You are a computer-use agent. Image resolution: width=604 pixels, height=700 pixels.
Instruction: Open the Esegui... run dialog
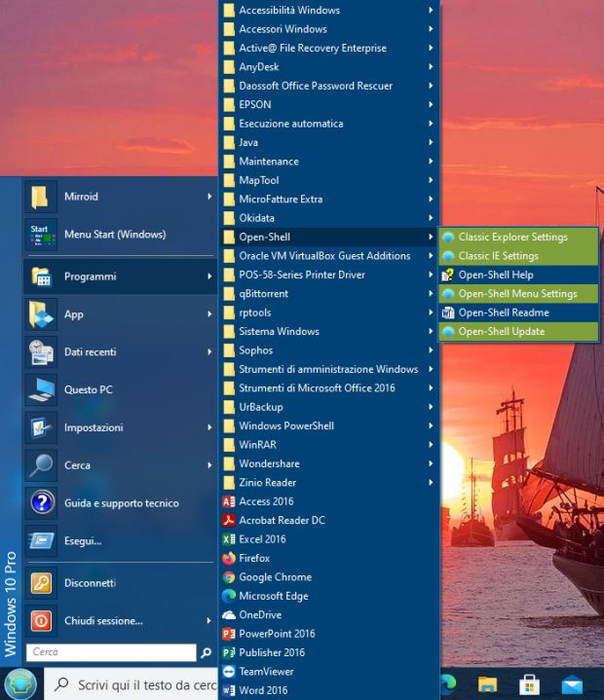[x=120, y=541]
